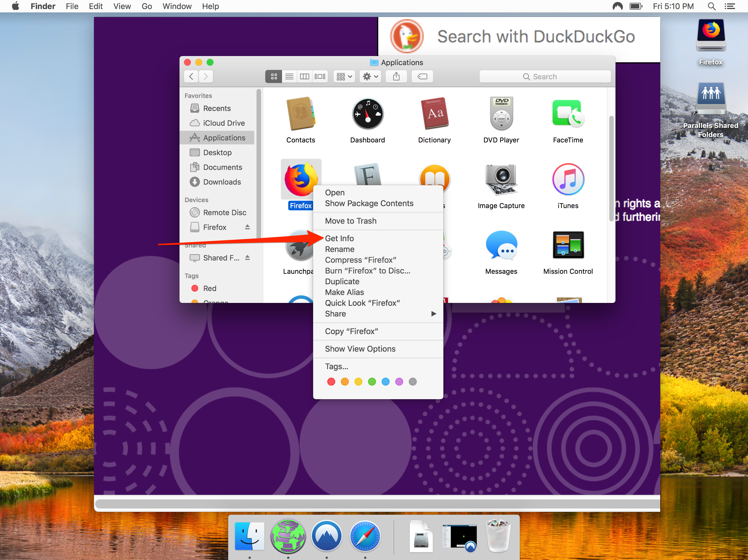Image resolution: width=748 pixels, height=560 pixels.
Task: Apply the purple tag color
Action: (x=399, y=382)
